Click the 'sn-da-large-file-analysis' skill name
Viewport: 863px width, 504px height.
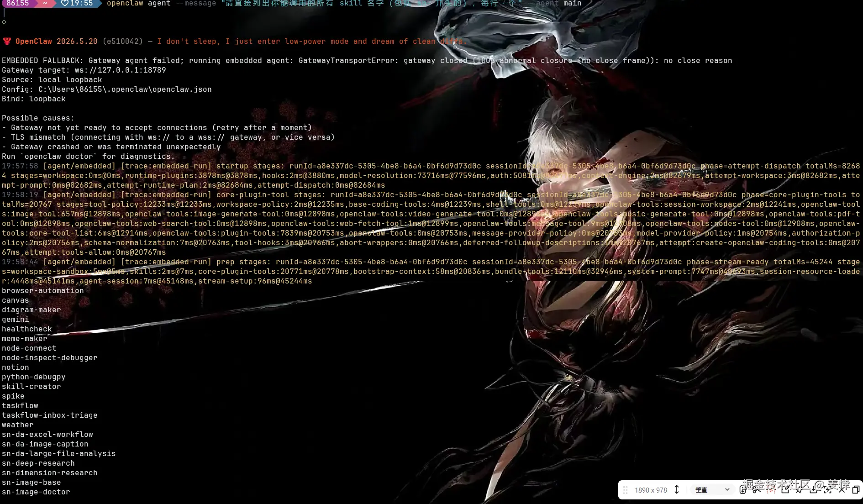pos(59,454)
